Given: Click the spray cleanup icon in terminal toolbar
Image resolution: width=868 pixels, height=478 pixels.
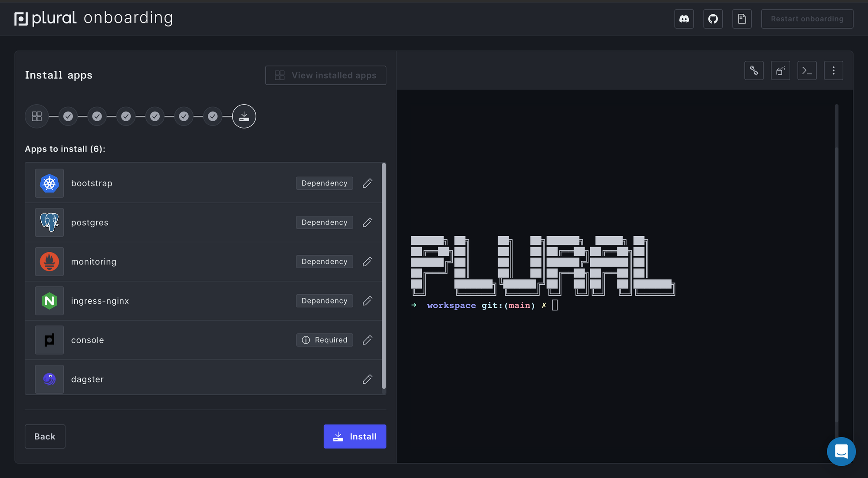Looking at the screenshot, I should coord(780,71).
